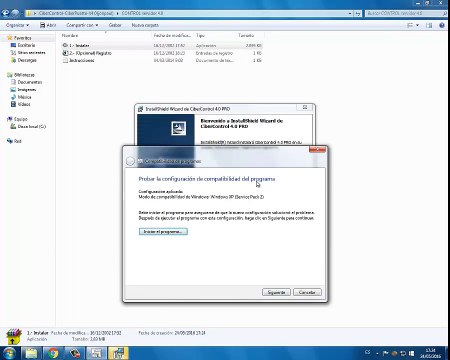
Task: Click the ES language indicator
Action: 367,352
